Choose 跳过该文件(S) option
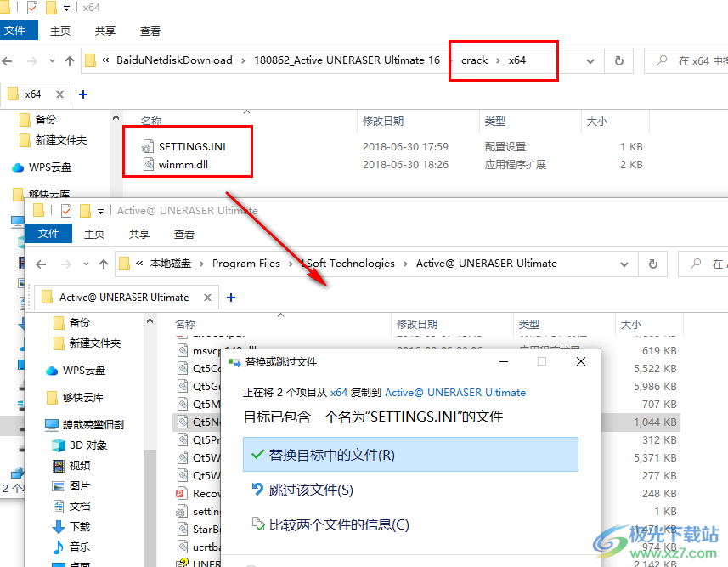This screenshot has height=567, width=728. click(x=302, y=490)
